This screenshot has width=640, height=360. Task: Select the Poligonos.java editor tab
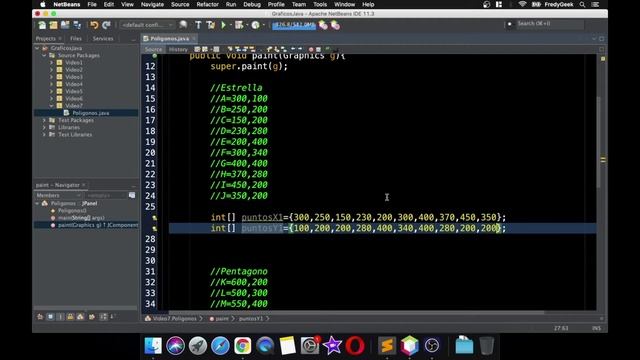pos(169,38)
